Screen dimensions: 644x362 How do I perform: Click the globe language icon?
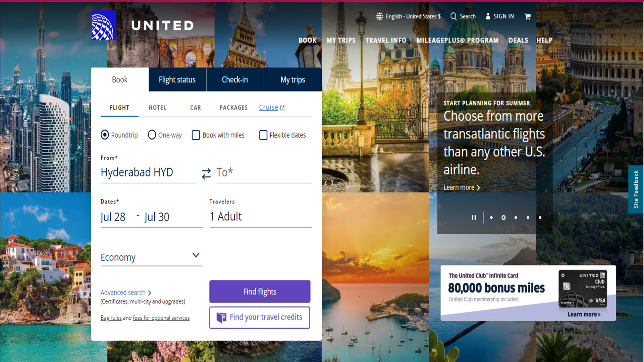pyautogui.click(x=379, y=16)
